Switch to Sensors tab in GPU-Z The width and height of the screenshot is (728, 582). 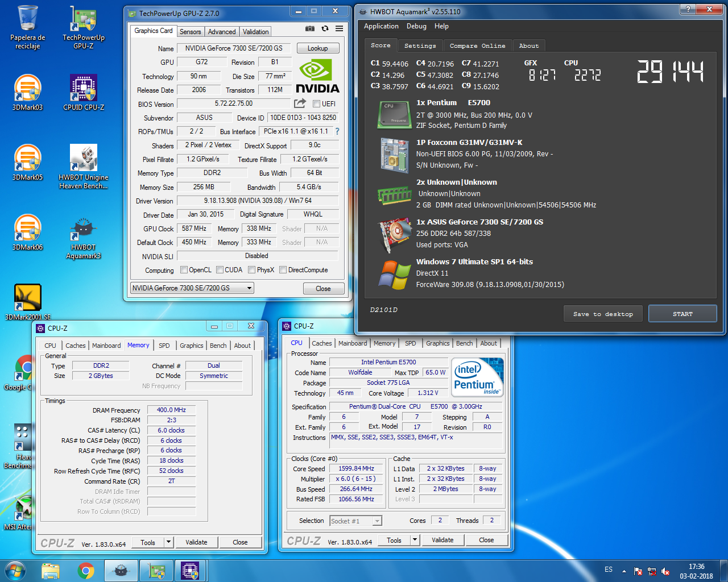190,32
